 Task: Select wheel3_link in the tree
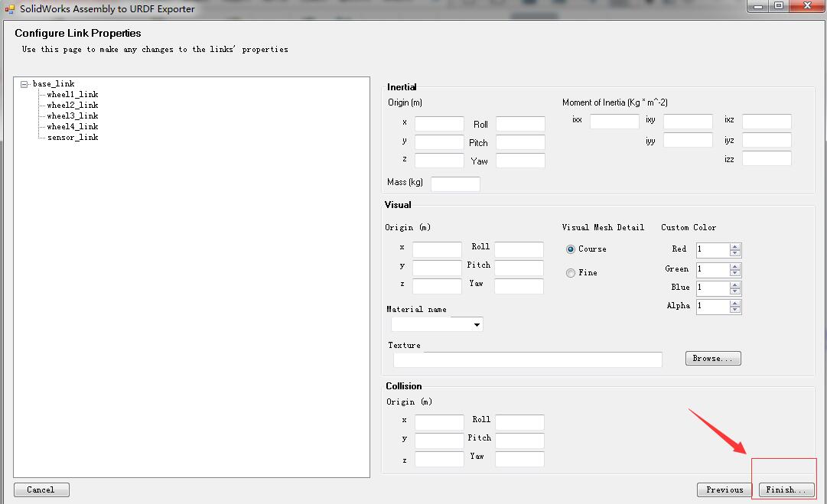point(72,115)
